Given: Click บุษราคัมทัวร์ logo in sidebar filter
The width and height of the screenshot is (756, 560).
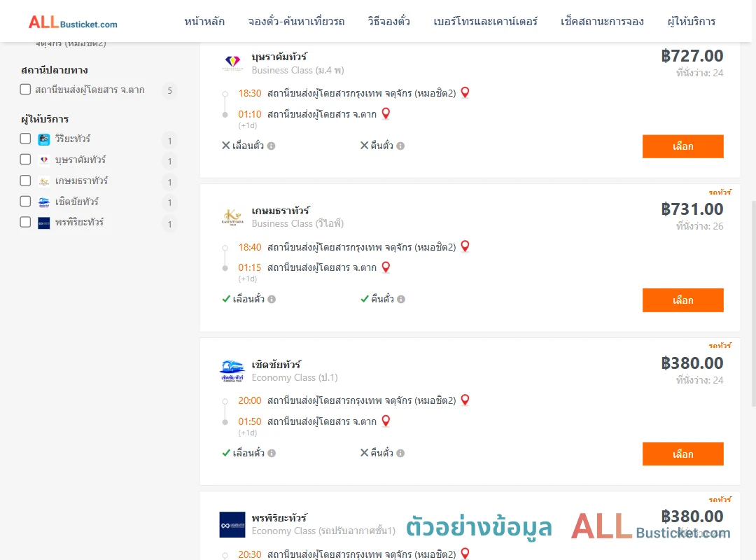Looking at the screenshot, I should coord(44,160).
